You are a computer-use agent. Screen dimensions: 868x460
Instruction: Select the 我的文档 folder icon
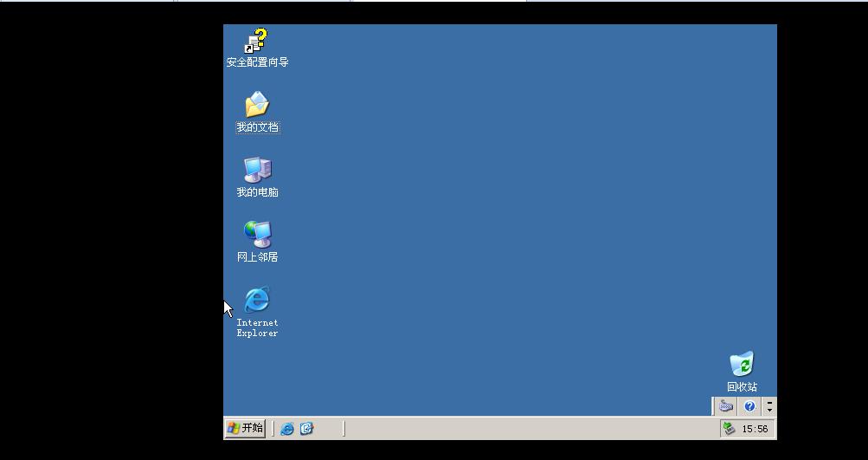257,105
